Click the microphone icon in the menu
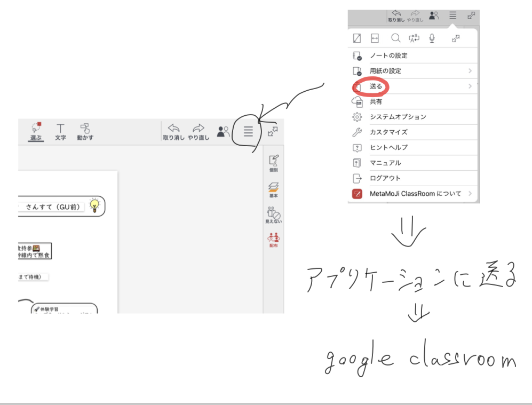The height and width of the screenshot is (405, 532). coord(432,38)
